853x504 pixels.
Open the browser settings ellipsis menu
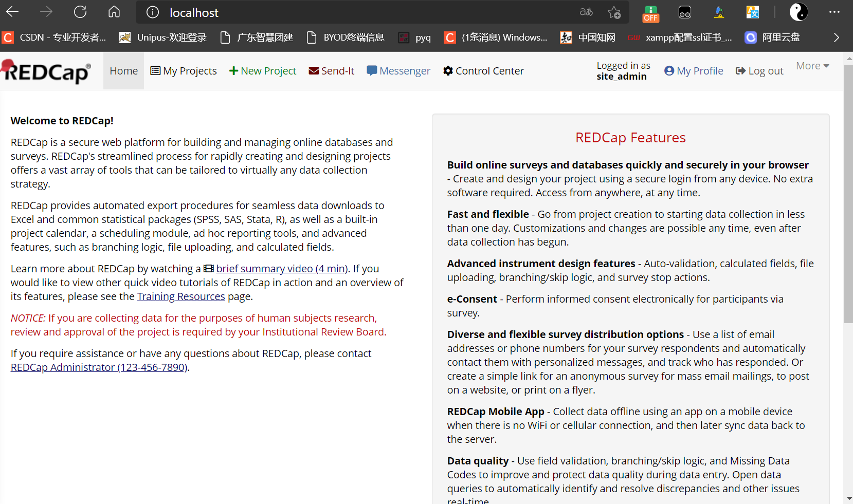tap(834, 12)
